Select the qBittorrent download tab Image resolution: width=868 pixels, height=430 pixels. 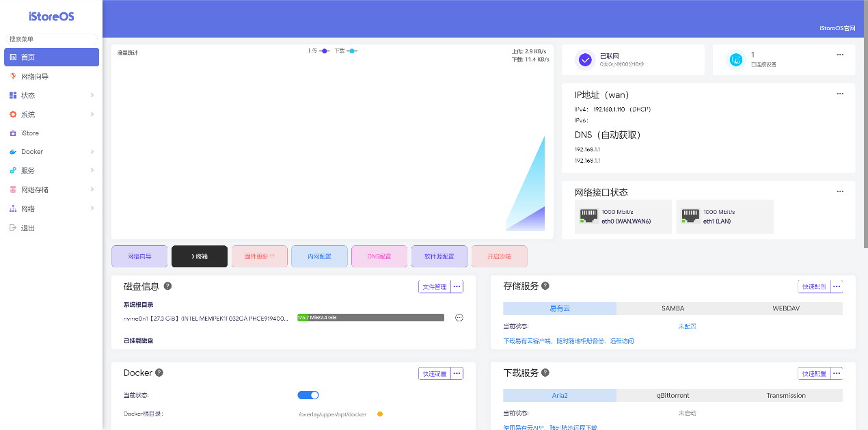pos(673,395)
